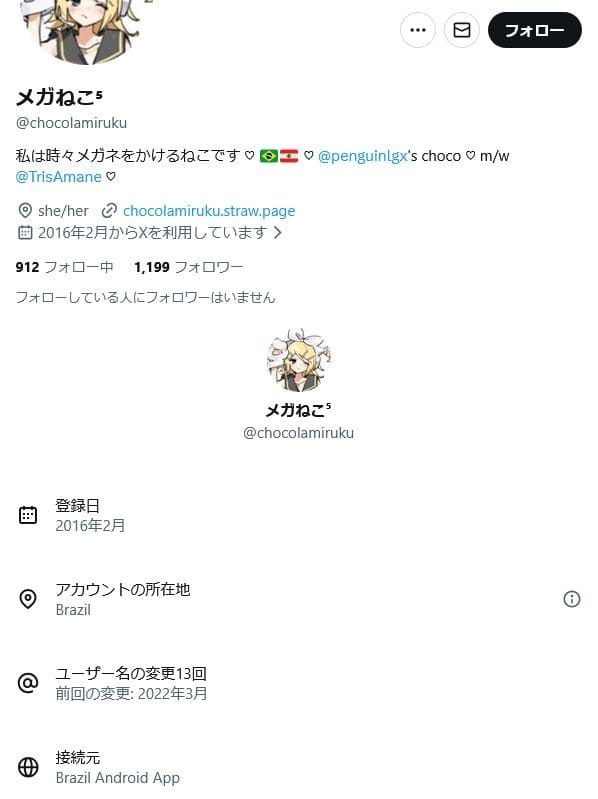Click the info icon next to アカウントの所在地
The width and height of the screenshot is (598, 799).
click(x=572, y=599)
